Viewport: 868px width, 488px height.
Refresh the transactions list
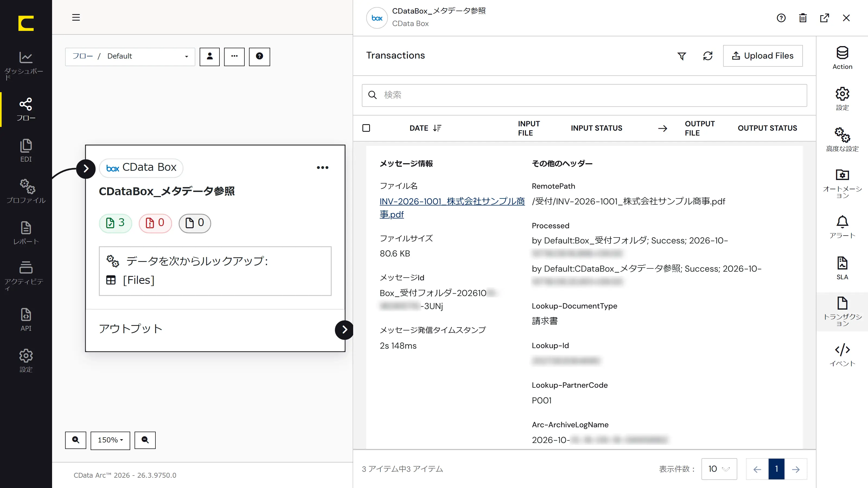[x=708, y=56]
